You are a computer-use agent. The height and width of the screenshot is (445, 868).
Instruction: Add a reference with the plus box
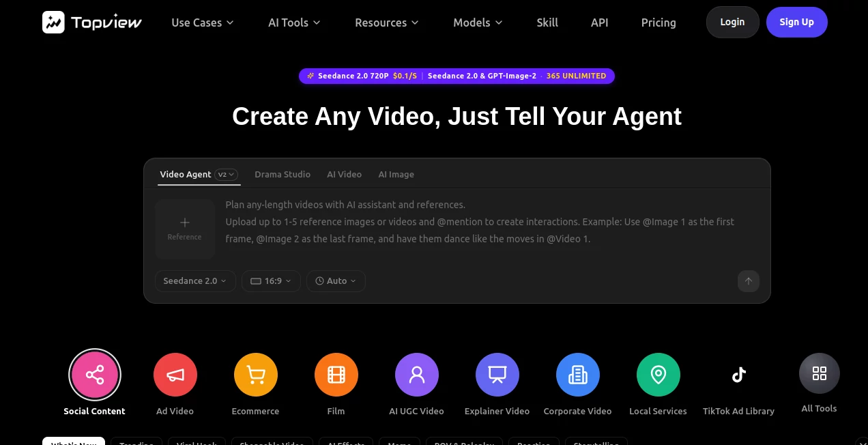coord(185,229)
